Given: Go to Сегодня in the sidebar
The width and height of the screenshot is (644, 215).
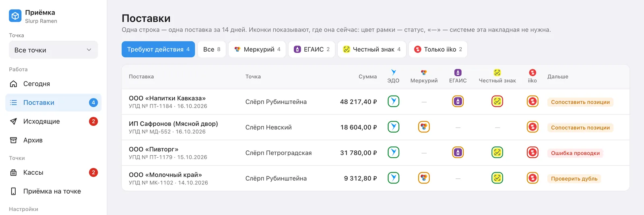Looking at the screenshot, I should point(53,83).
